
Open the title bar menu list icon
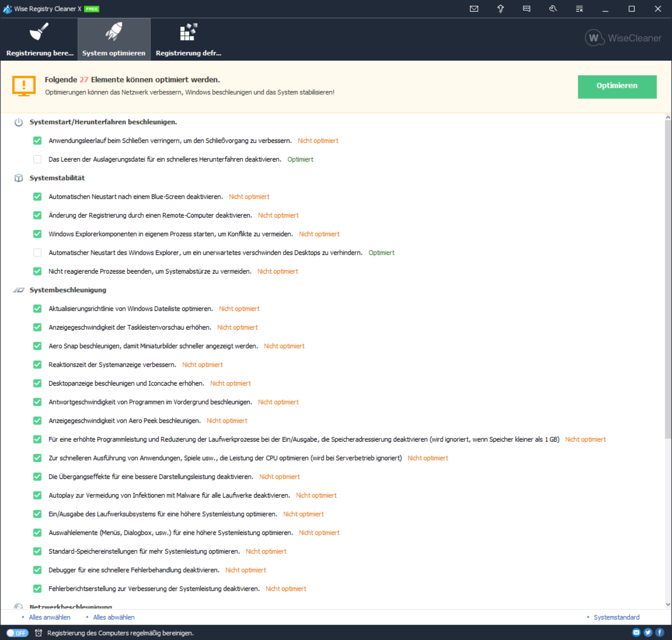click(580, 9)
